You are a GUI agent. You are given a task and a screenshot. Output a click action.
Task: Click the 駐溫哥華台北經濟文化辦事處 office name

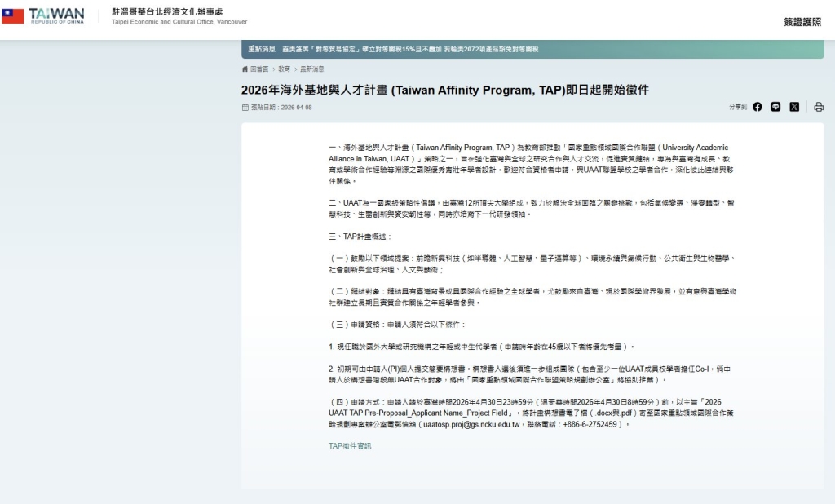pos(166,11)
